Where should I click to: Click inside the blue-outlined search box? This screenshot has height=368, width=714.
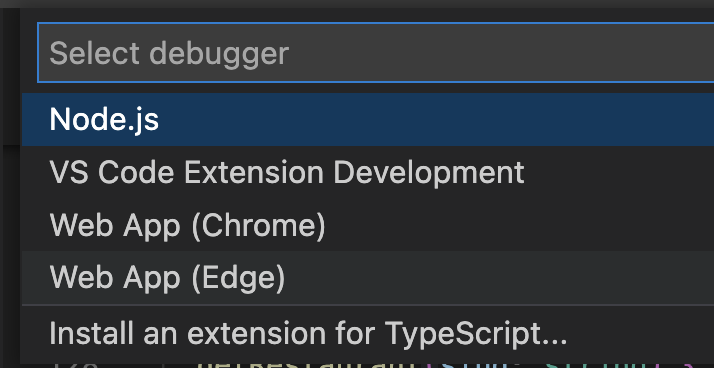click(376, 52)
